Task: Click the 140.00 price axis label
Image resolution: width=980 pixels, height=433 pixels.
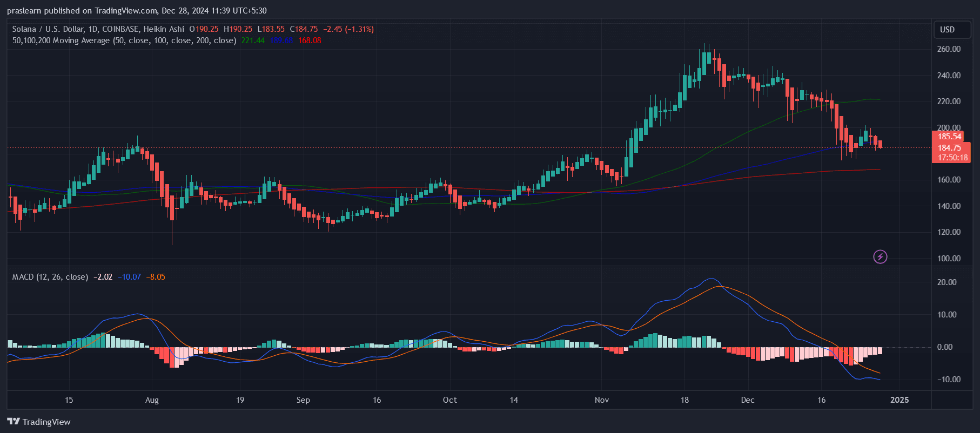Action: pyautogui.click(x=949, y=206)
